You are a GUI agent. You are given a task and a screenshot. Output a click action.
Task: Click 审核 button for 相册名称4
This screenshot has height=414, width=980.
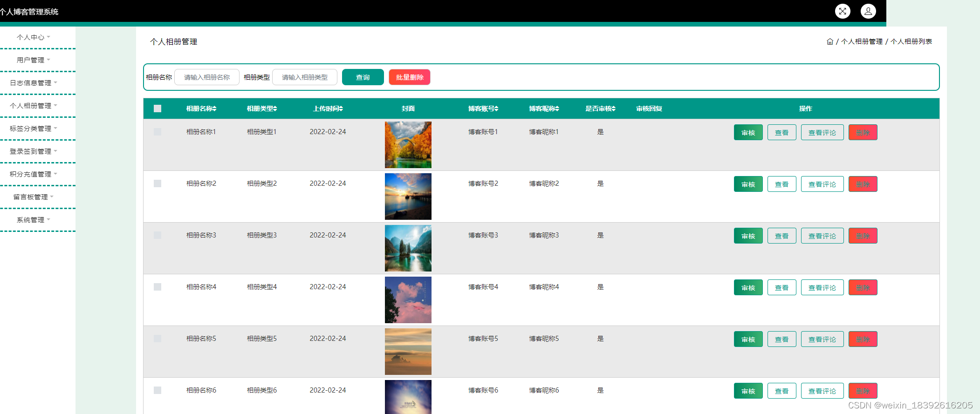coord(748,288)
